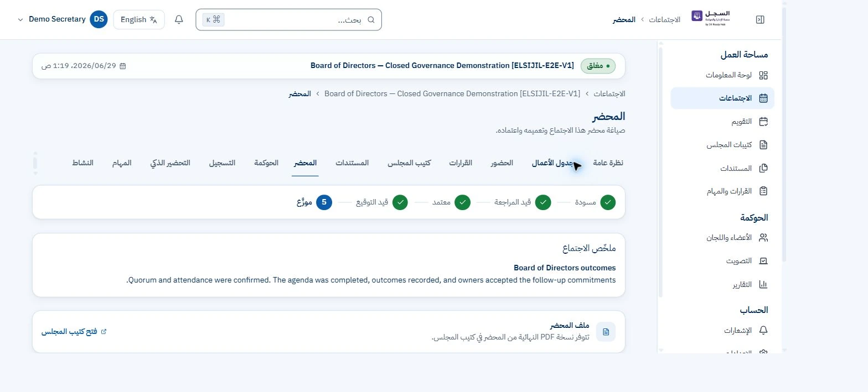Switch to the القرارات tab
This screenshot has height=392, width=868.
[461, 163]
